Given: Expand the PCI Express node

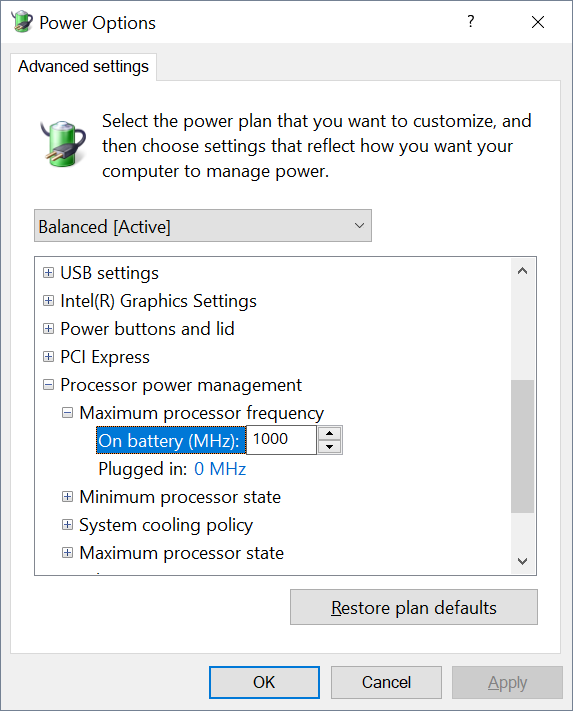Looking at the screenshot, I should click(48, 357).
